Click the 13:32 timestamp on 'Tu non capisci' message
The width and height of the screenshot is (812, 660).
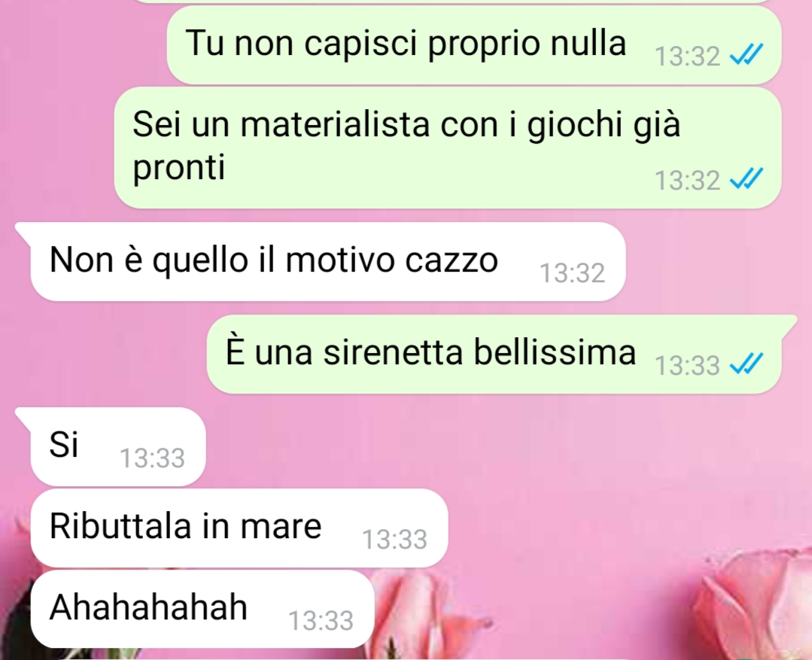(687, 56)
